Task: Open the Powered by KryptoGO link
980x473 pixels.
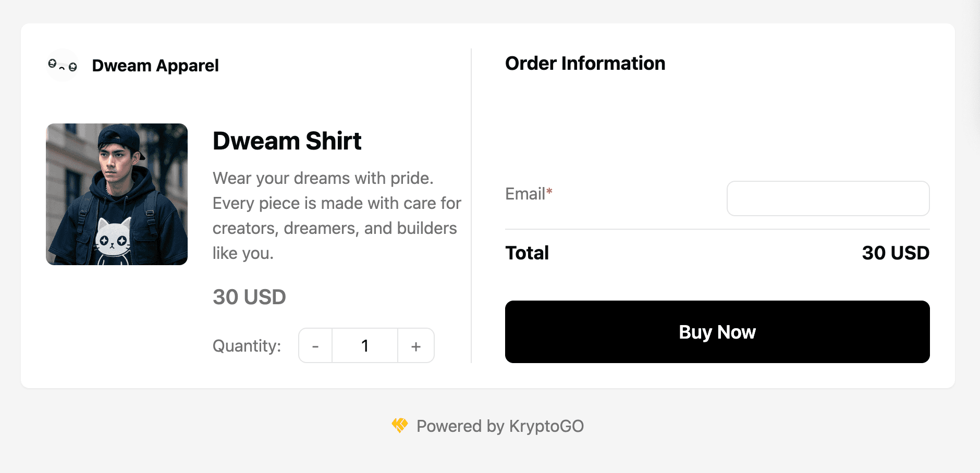Action: tap(499, 426)
